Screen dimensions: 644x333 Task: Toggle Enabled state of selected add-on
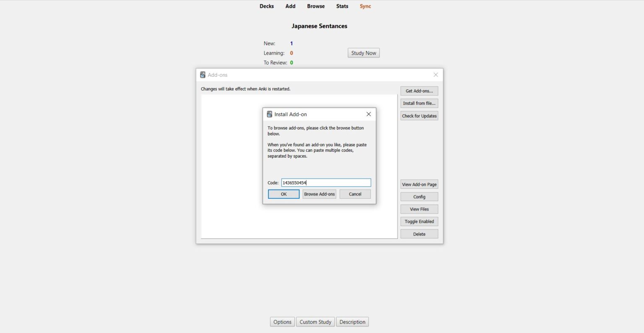pos(419,221)
